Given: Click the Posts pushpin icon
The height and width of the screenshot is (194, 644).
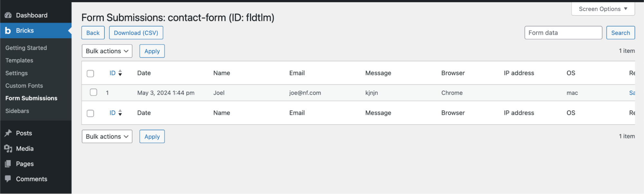Looking at the screenshot, I should coord(8,133).
